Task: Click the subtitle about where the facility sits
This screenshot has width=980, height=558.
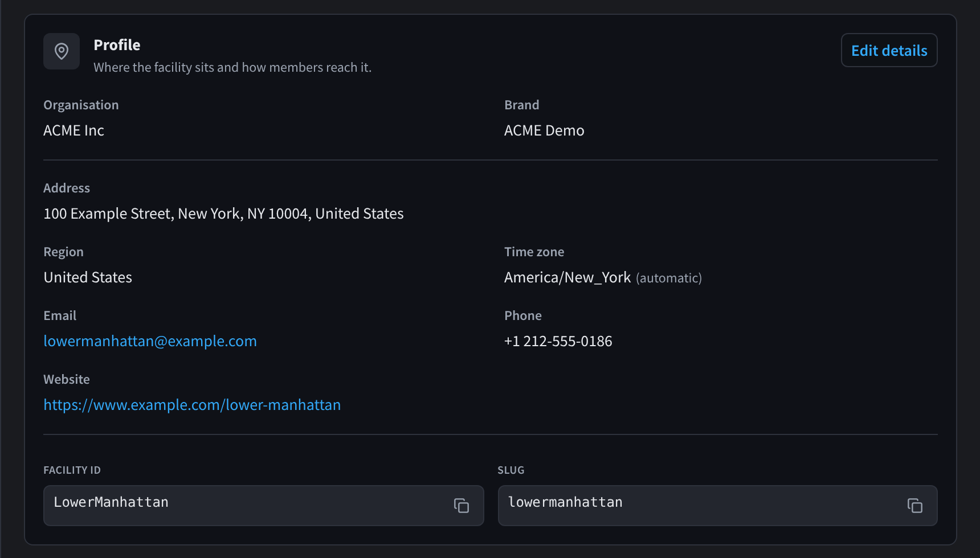Action: tap(232, 67)
